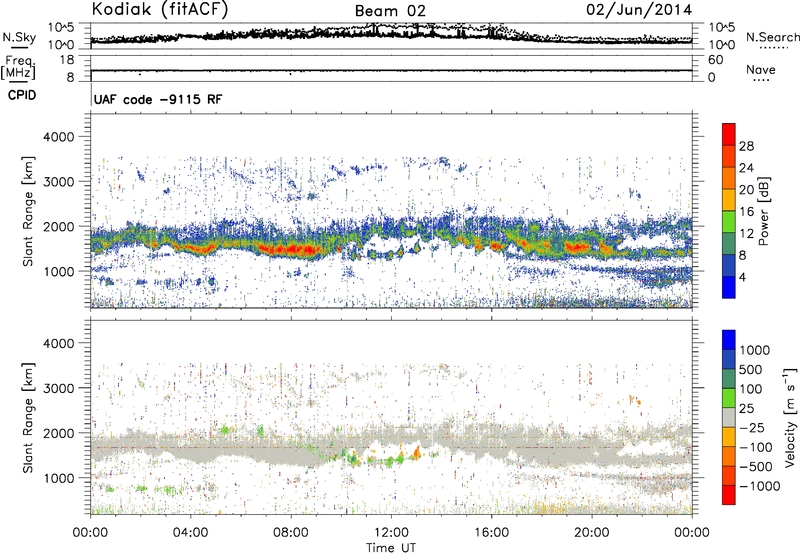Screen dimensions: 800x554
Task: Click the "12" power colorbar label
Action: (746, 234)
